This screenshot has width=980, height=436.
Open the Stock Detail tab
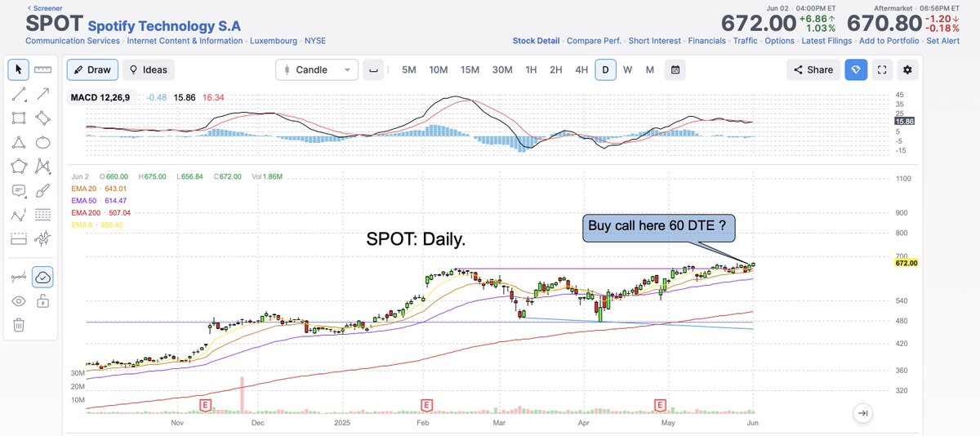coord(536,41)
